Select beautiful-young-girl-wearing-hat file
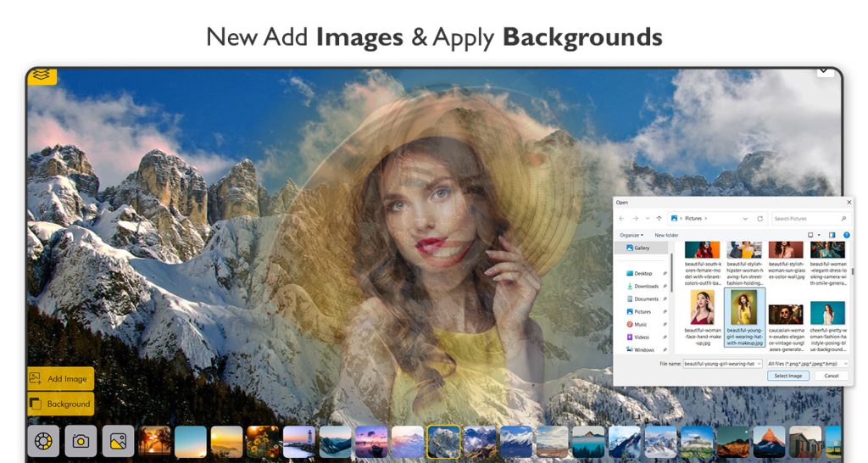 (x=744, y=317)
